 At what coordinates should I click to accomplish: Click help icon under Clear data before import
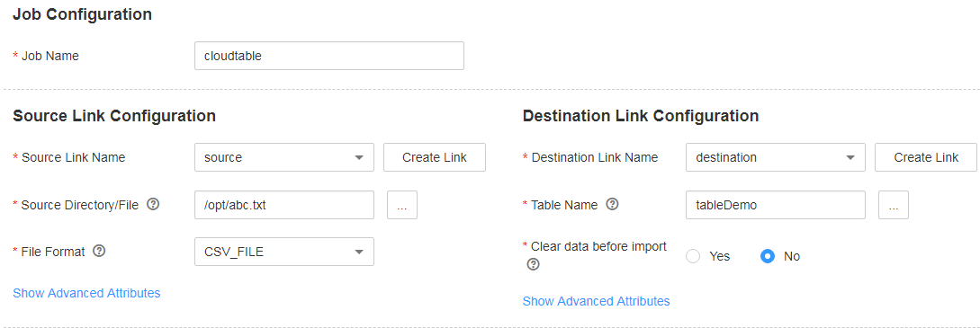tap(533, 264)
